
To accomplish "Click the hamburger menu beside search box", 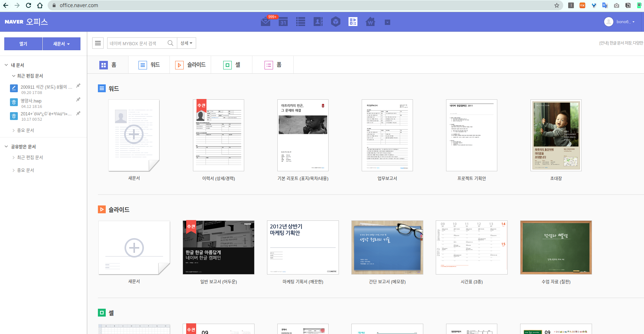I will [x=98, y=43].
